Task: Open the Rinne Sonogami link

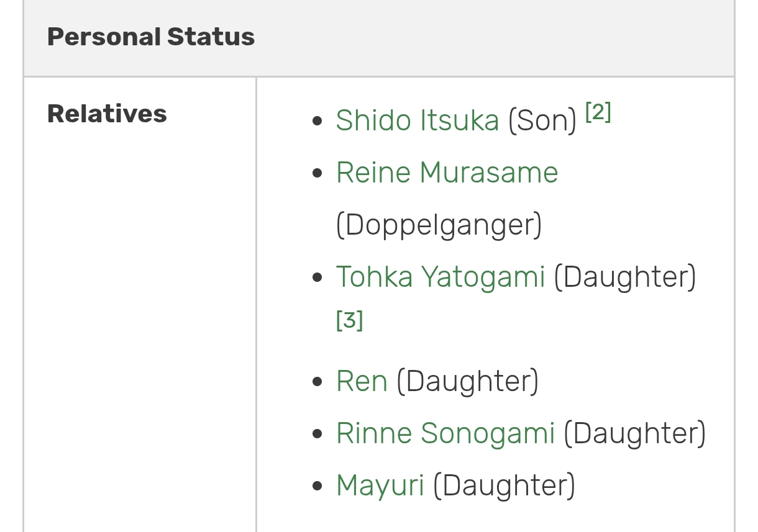Action: (445, 433)
